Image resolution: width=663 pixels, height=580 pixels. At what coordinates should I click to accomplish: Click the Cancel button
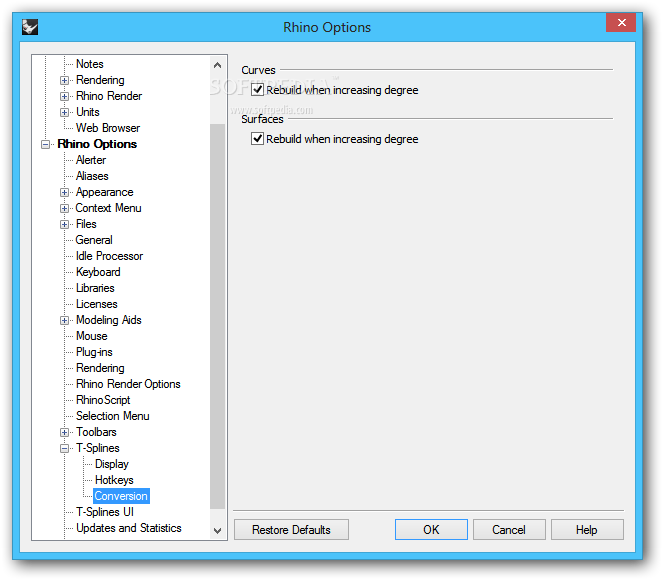509,530
